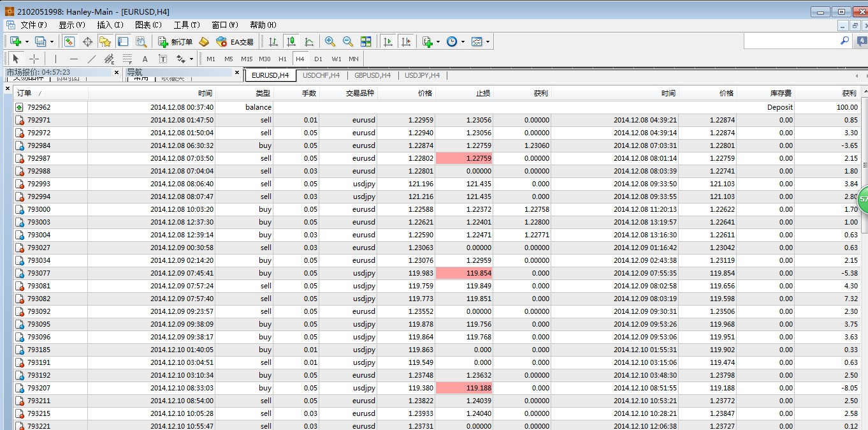Switch chart to line chart icon
This screenshot has height=430, width=868.
click(x=309, y=41)
